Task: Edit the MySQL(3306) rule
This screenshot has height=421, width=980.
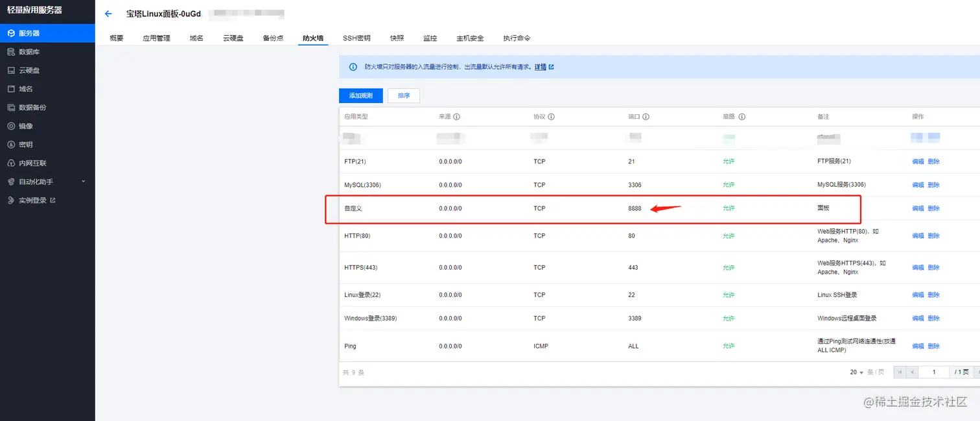Action: [x=918, y=185]
